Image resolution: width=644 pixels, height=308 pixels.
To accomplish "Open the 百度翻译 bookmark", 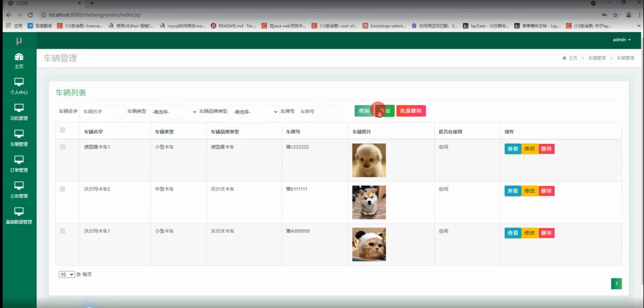I will (x=40, y=25).
